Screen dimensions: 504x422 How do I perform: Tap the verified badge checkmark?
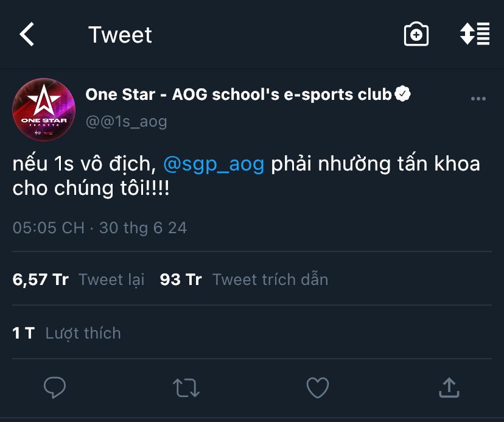[402, 94]
